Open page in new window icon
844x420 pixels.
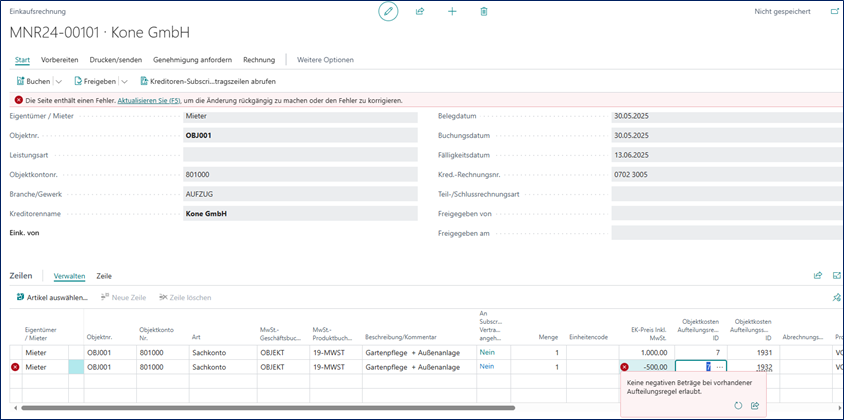[834, 11]
